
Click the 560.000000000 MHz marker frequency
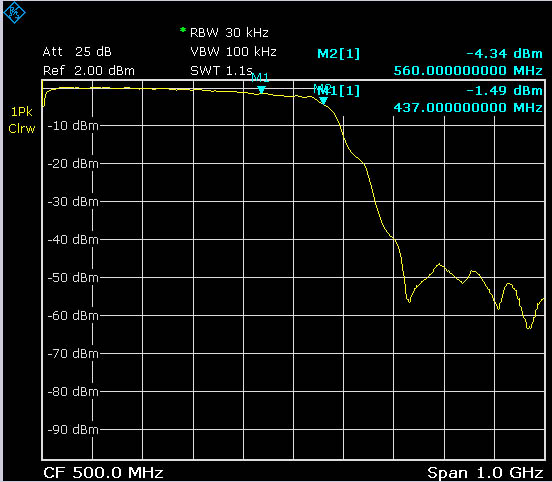click(x=468, y=70)
